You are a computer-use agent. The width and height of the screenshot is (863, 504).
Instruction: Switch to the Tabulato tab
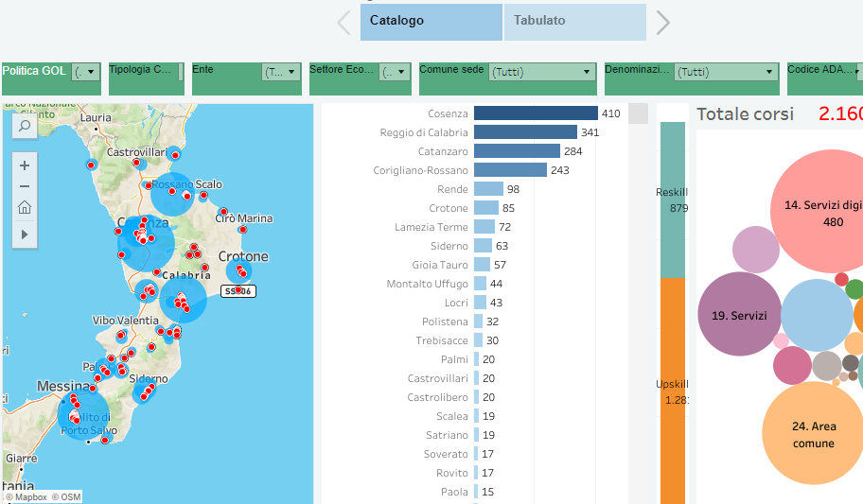tap(575, 22)
